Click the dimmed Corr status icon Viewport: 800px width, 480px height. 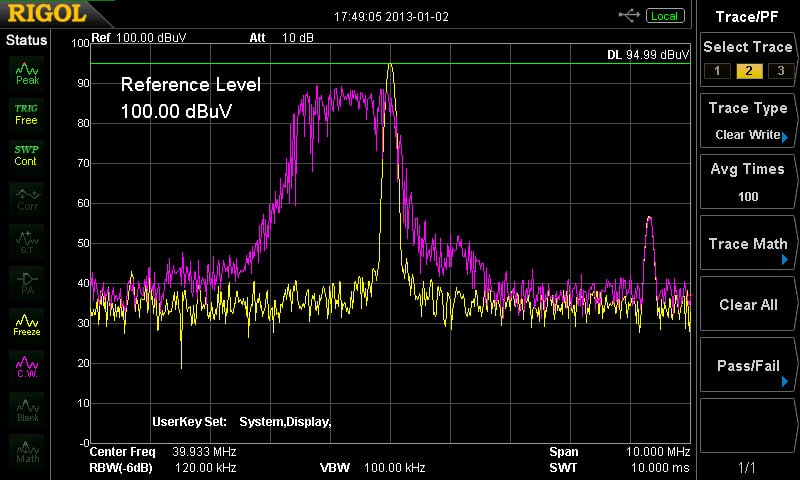point(27,198)
